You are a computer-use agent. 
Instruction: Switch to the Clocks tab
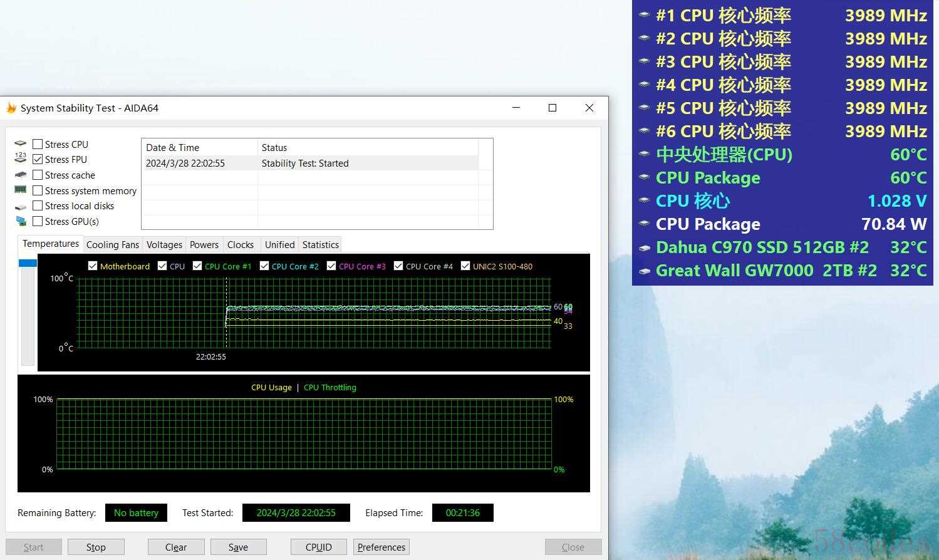241,245
